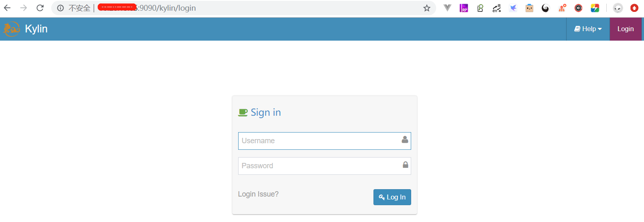Click the colorful lightning bolt extension

[595, 8]
